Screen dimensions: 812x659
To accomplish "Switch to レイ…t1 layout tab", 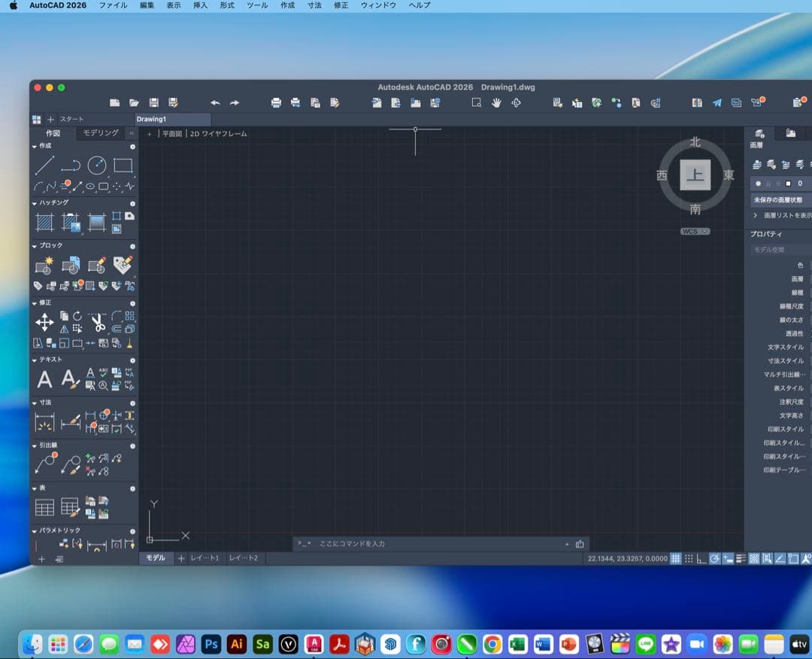I will pos(205,558).
